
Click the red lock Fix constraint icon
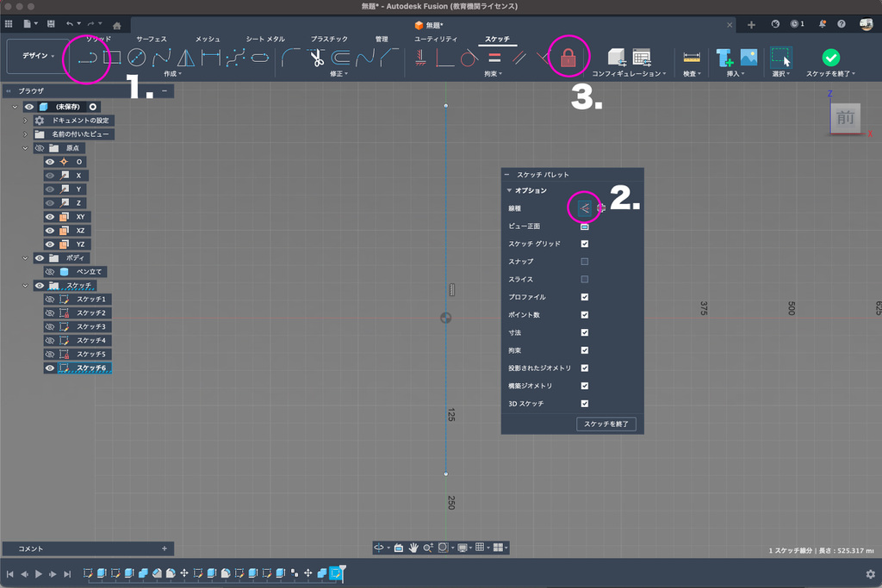pos(568,59)
